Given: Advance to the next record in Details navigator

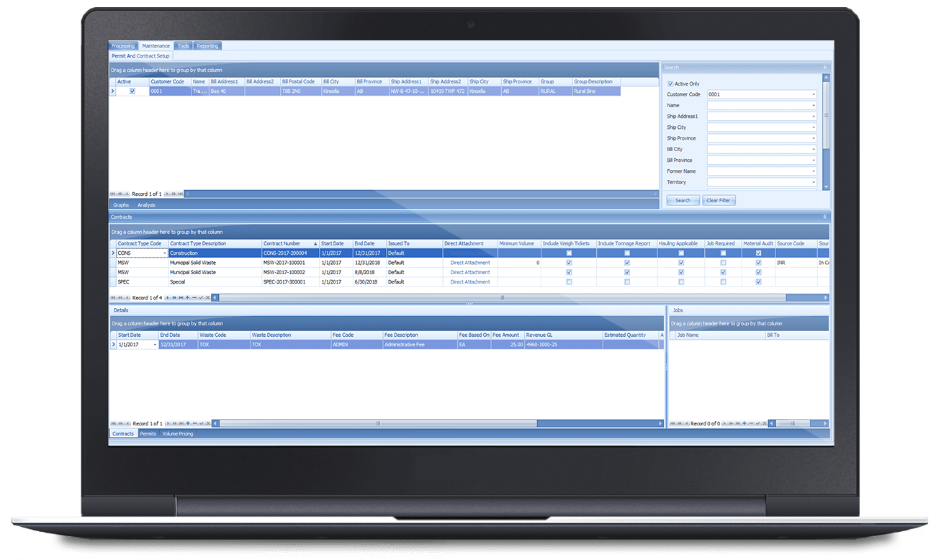Looking at the screenshot, I should click(x=168, y=423).
